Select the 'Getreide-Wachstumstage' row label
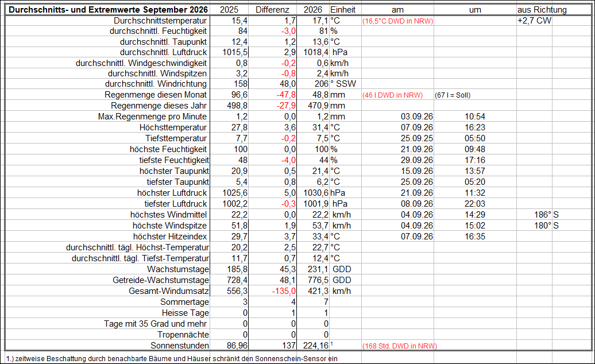Screen dimensions: 595x364 pos(161,280)
